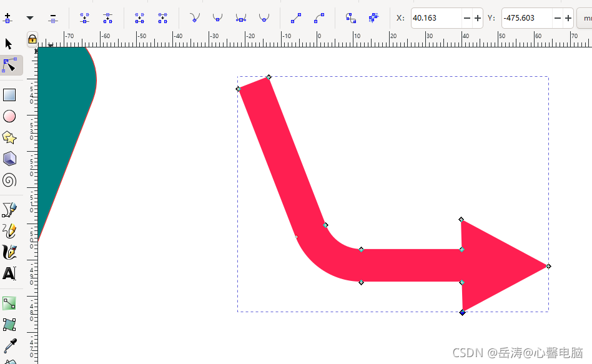Screen dimensions: 592x364
Task: Break path at selected nodes icon
Action: point(107,17)
